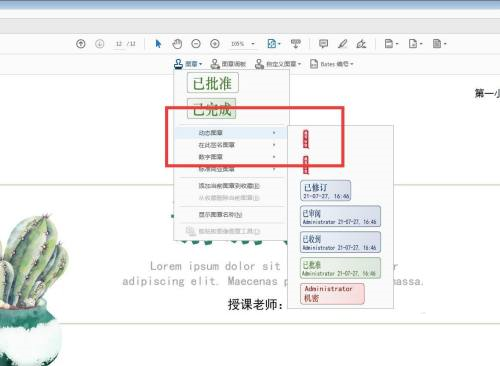This screenshot has height=366, width=500.
Task: Select the 已收到 Administrator dynamic stamp
Action: click(x=340, y=242)
